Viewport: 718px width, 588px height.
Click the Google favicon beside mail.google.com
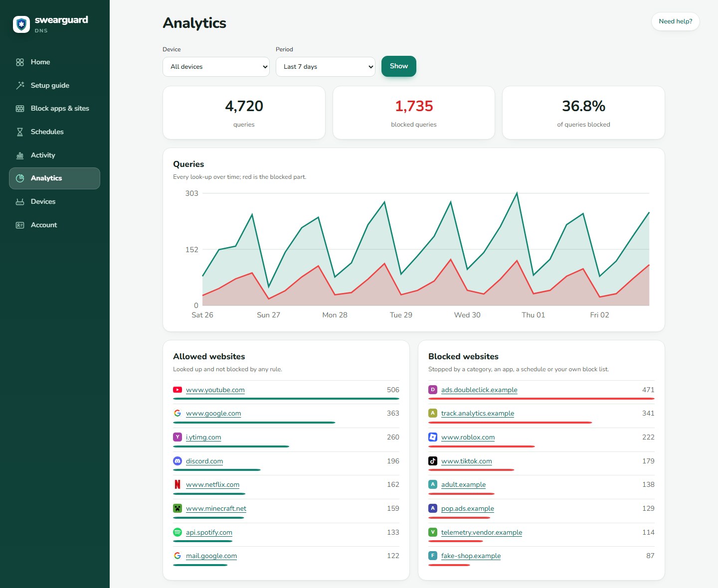178,556
